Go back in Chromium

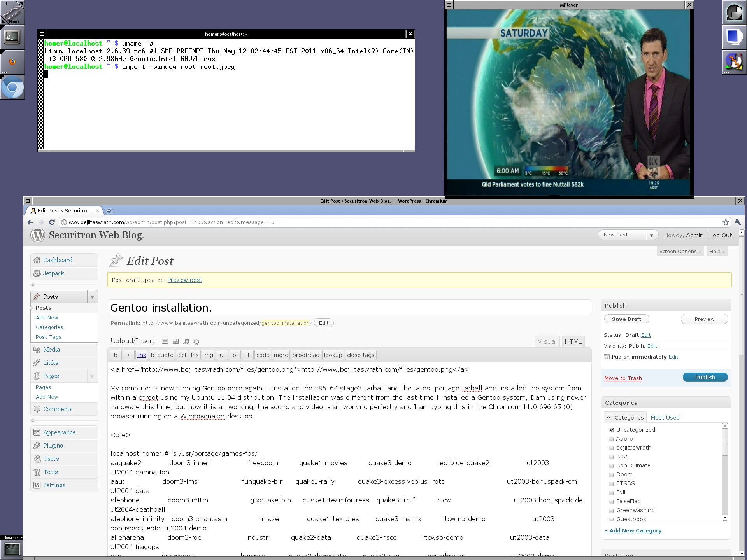[30, 222]
